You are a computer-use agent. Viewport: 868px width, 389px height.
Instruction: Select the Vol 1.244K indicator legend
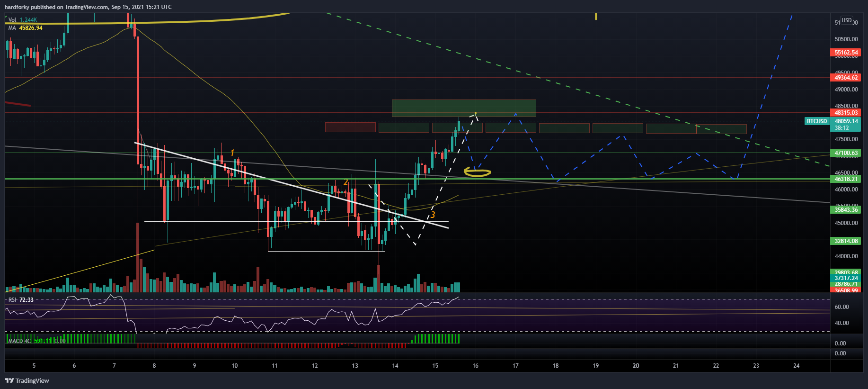[22, 20]
